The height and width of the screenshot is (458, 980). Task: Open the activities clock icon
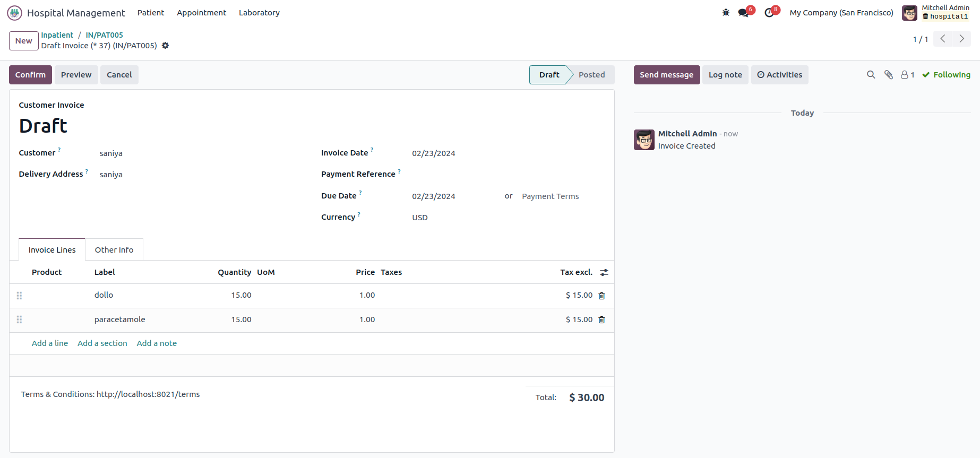(769, 13)
